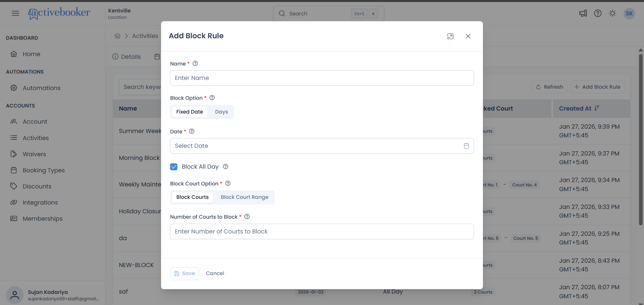Select the Block Courts option
The image size is (644, 305).
coord(193,197)
